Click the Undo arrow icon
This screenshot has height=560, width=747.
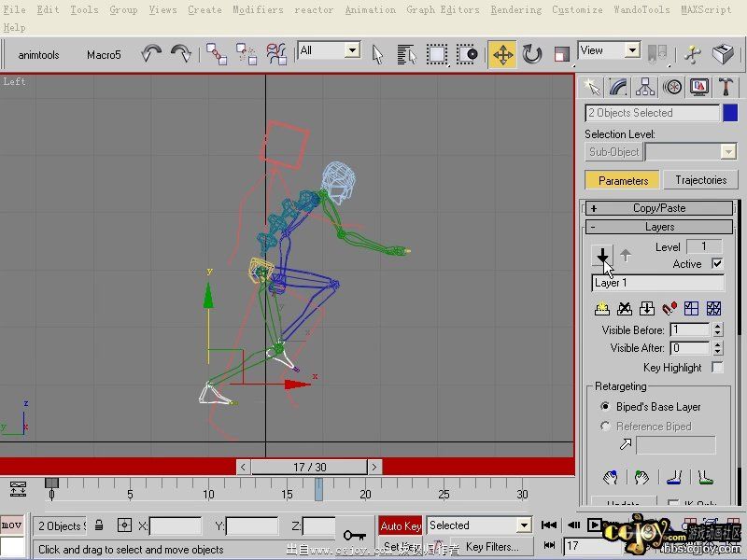[151, 54]
